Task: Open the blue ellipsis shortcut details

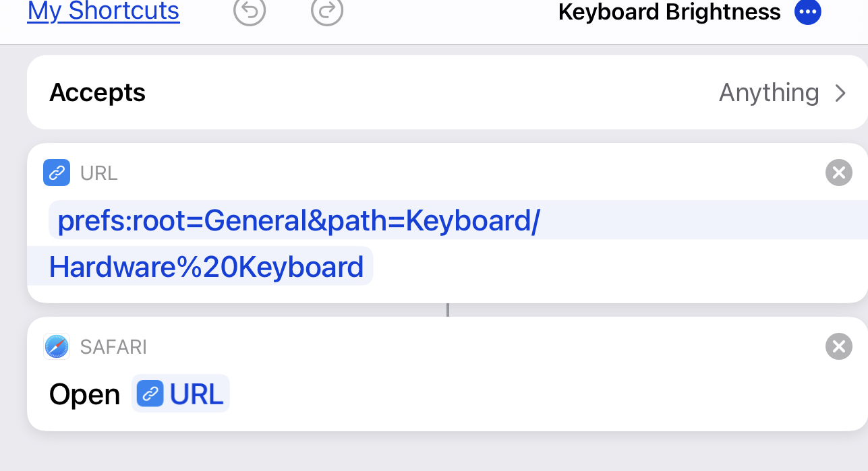Action: tap(808, 11)
